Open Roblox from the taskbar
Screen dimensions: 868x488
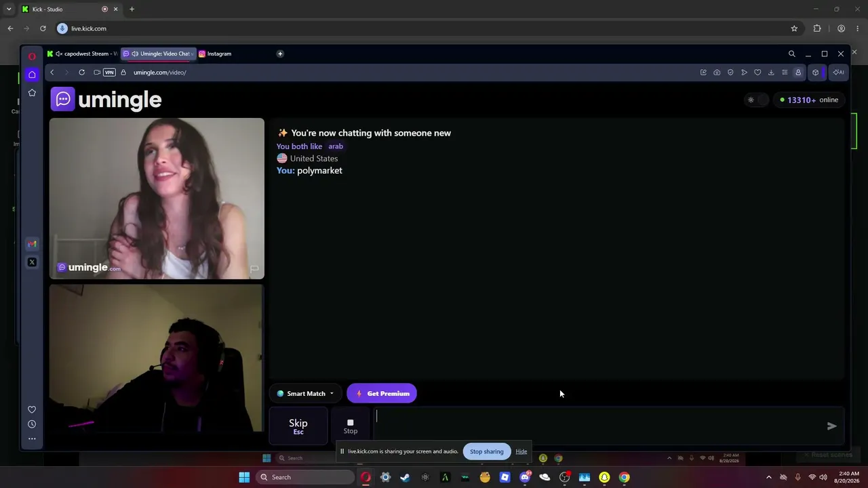point(505,477)
